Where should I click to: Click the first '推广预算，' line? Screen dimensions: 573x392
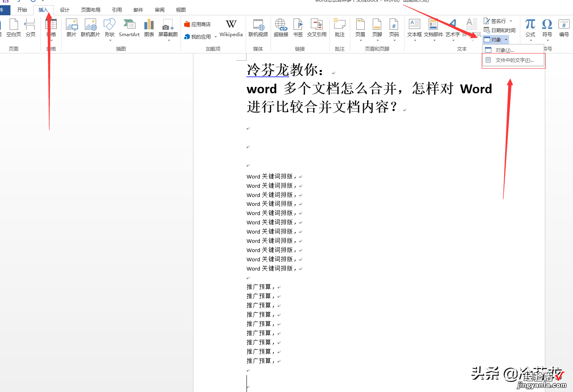pyautogui.click(x=261, y=287)
